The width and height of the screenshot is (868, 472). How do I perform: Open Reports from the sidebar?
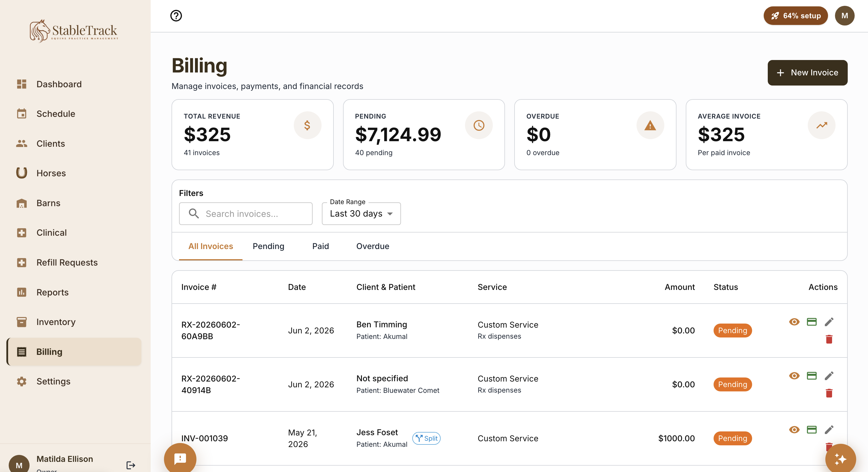(x=74, y=292)
